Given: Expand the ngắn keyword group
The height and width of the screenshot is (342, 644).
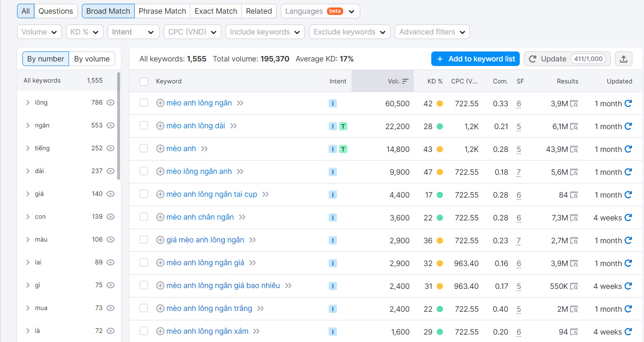Looking at the screenshot, I should click(x=28, y=125).
